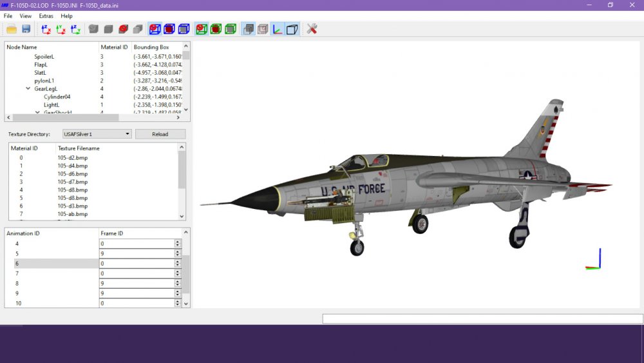Toggle the black wireframe box icon
This screenshot has width=644, height=363.
click(x=292, y=29)
